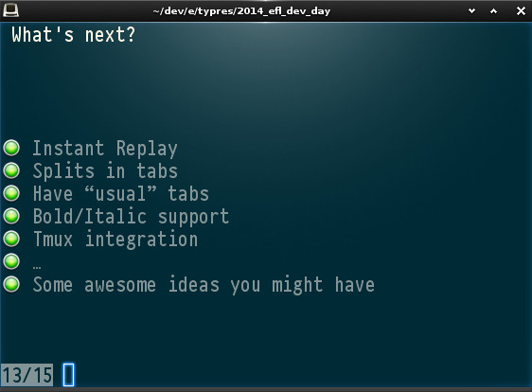Click the window title path text
Viewport: 532px width, 392px height.
tap(241, 10)
